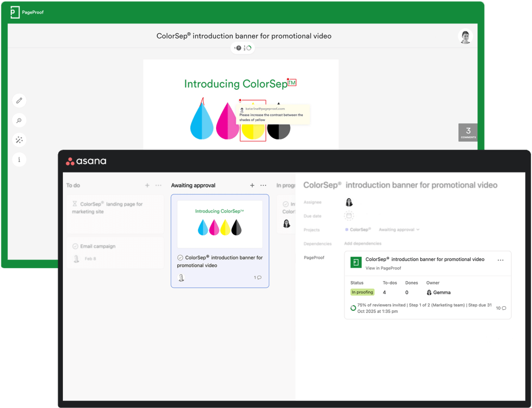Open more options for Awaiting approval column
Image resolution: width=532 pixels, height=408 pixels.
pyautogui.click(x=263, y=186)
